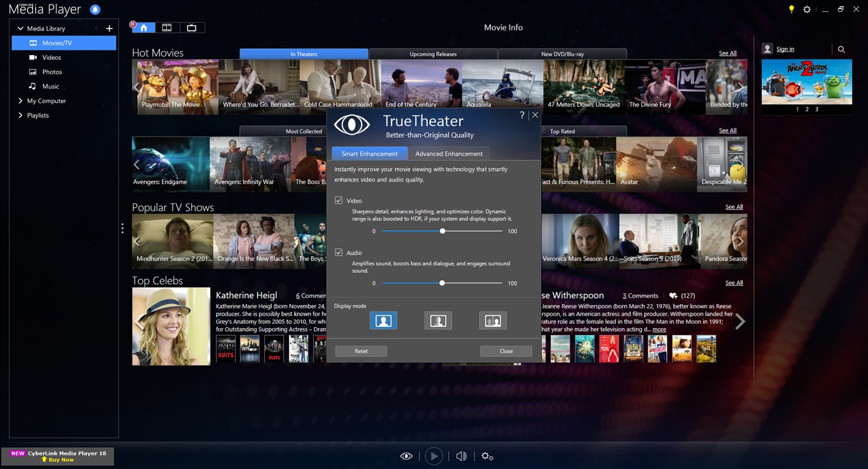868x469 pixels.
Task: Disable the Audio enhancement checkbox
Action: point(339,252)
